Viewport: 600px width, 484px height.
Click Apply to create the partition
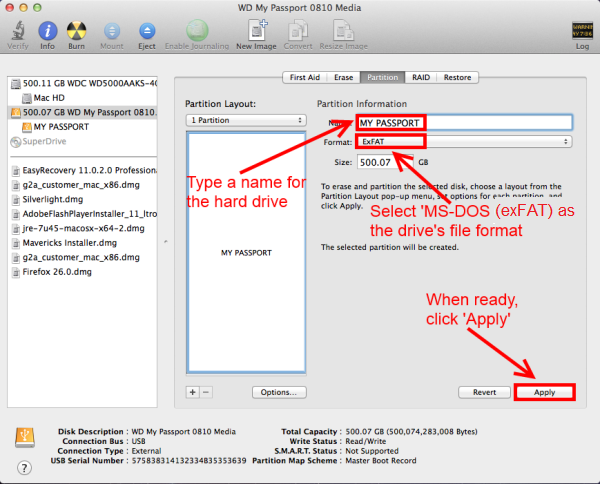coord(545,392)
